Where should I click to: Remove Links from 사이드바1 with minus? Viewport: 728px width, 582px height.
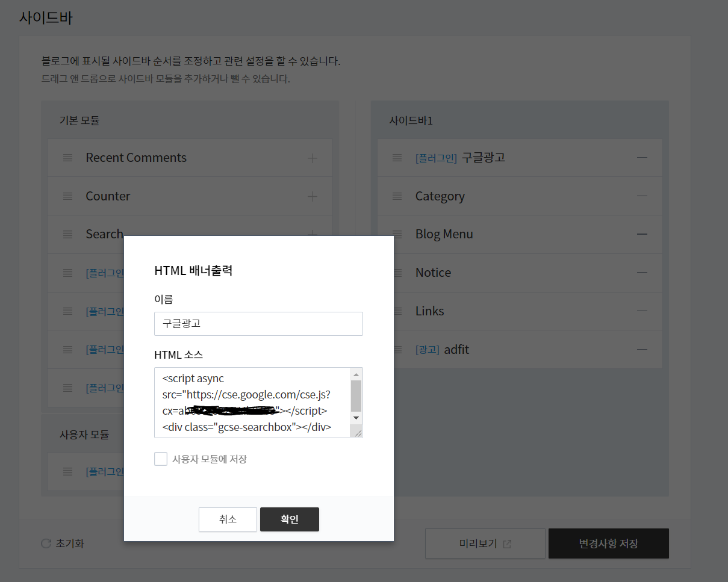pos(642,311)
